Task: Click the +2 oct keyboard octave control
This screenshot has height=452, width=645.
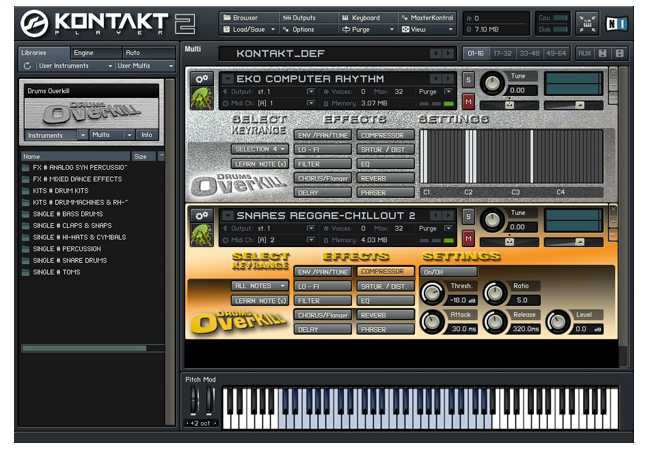Action: pos(201,423)
